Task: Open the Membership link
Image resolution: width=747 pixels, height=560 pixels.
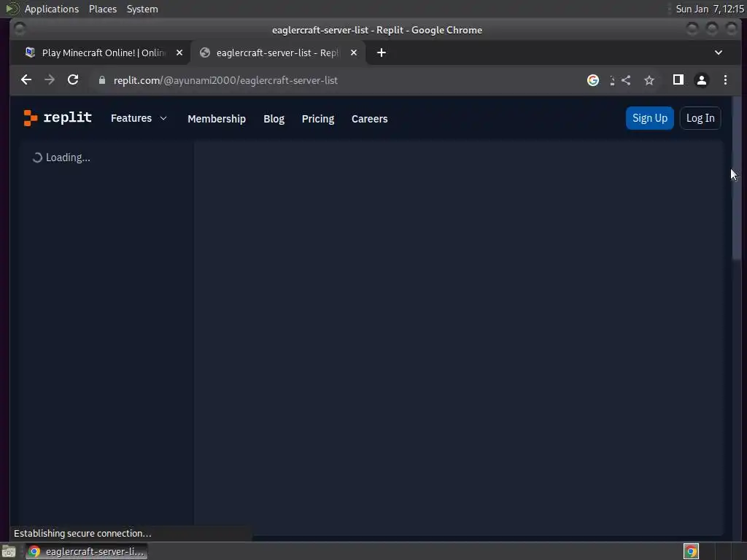Action: tap(216, 119)
